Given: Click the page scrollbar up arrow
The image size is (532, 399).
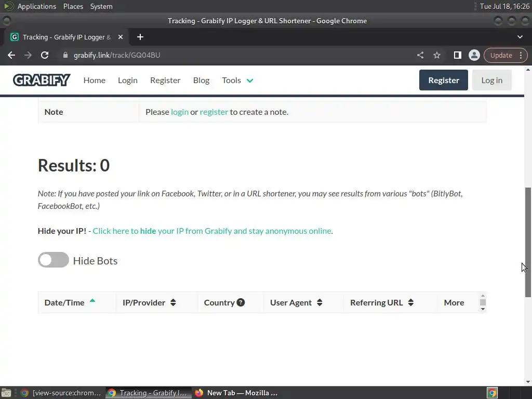Looking at the screenshot, I should (528, 70).
